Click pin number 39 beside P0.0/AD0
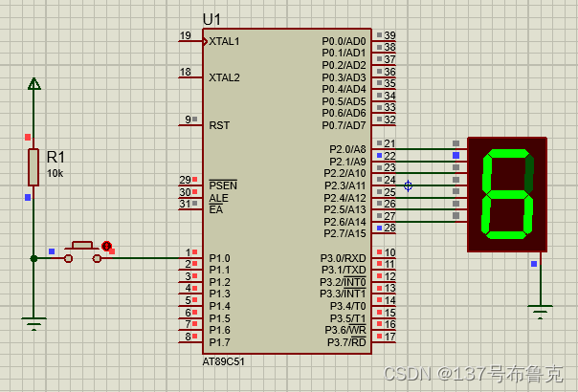Image resolution: width=578 pixels, height=392 pixels. click(x=390, y=35)
